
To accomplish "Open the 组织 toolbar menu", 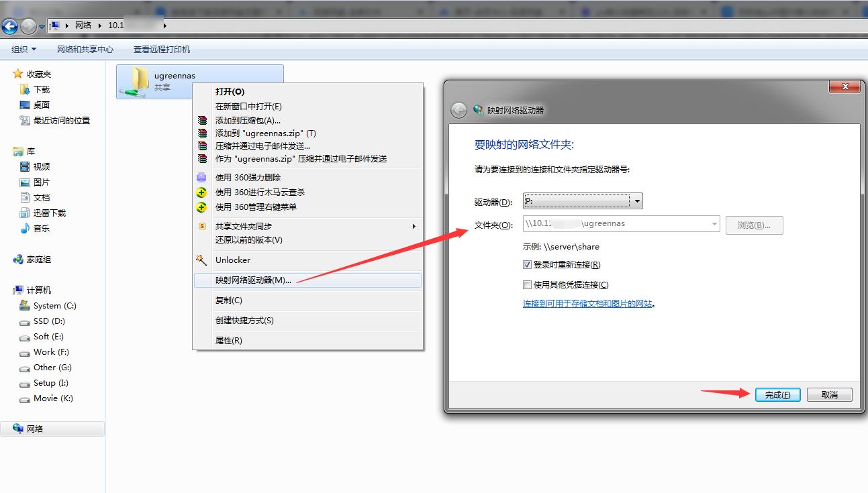I will click(x=24, y=49).
